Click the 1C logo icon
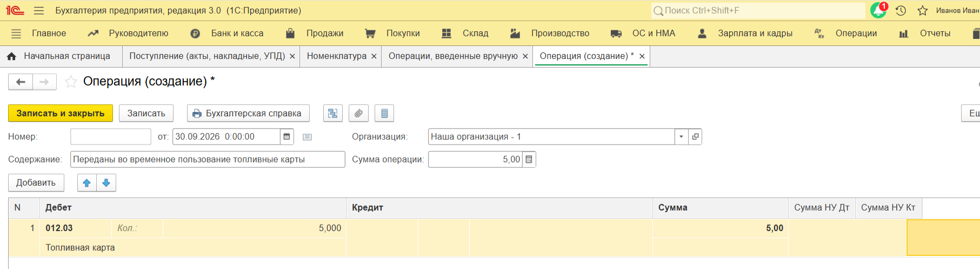The height and width of the screenshot is (269, 980). tap(15, 10)
